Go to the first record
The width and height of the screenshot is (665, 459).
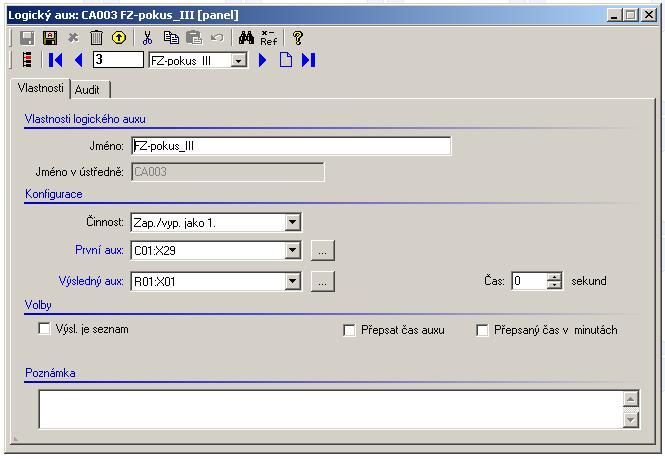click(x=56, y=60)
